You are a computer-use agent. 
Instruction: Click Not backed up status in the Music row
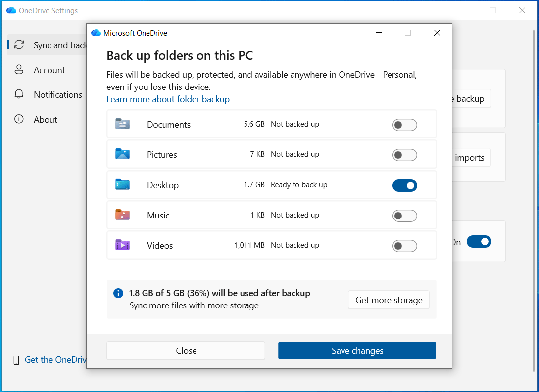[295, 215]
